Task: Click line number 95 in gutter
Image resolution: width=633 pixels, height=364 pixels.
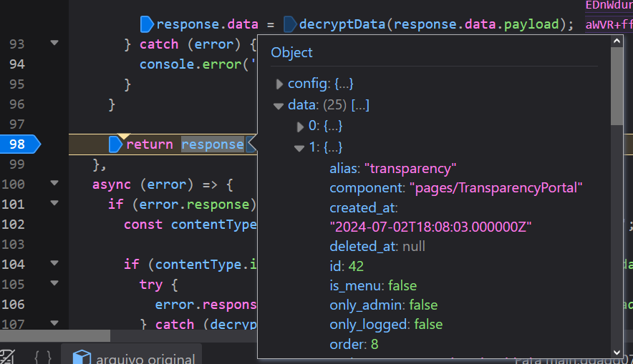Action: 16,84
